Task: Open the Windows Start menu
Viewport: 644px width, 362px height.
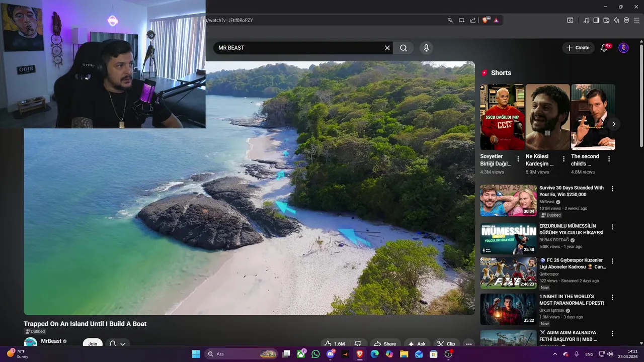Action: [x=196, y=354]
